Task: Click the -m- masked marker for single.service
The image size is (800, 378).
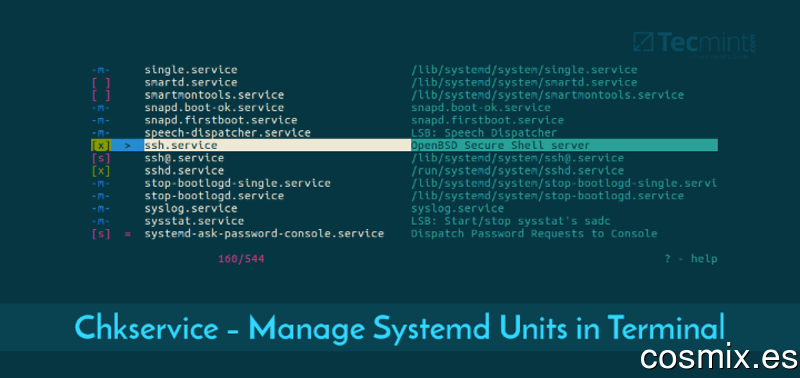Action: point(101,70)
